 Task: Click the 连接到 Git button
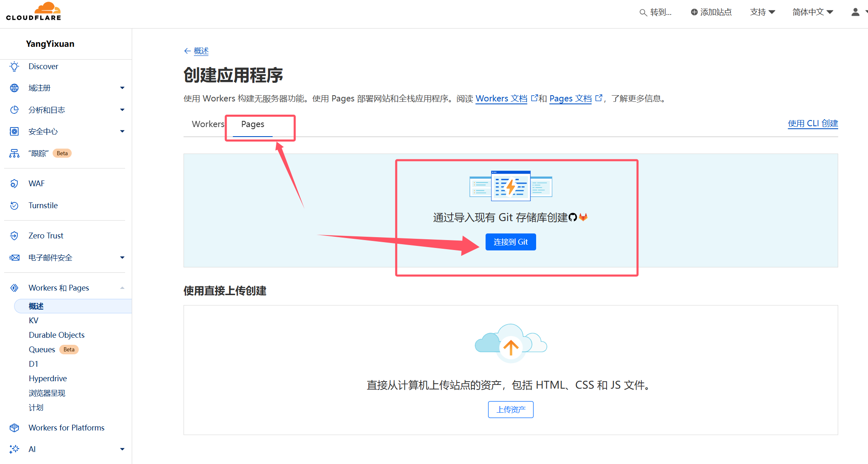(511, 242)
